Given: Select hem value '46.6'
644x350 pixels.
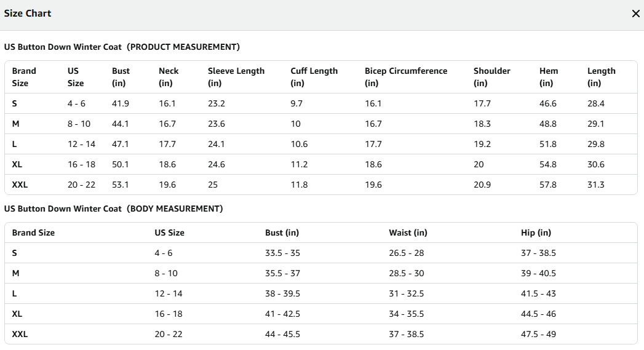Looking at the screenshot, I should coord(548,103).
